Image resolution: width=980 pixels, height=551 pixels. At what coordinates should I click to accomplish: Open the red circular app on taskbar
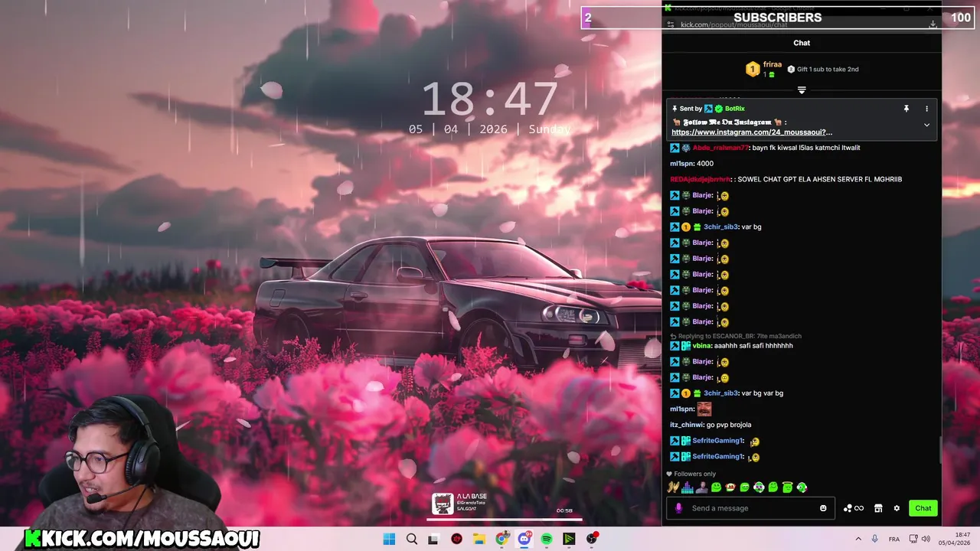tap(457, 539)
